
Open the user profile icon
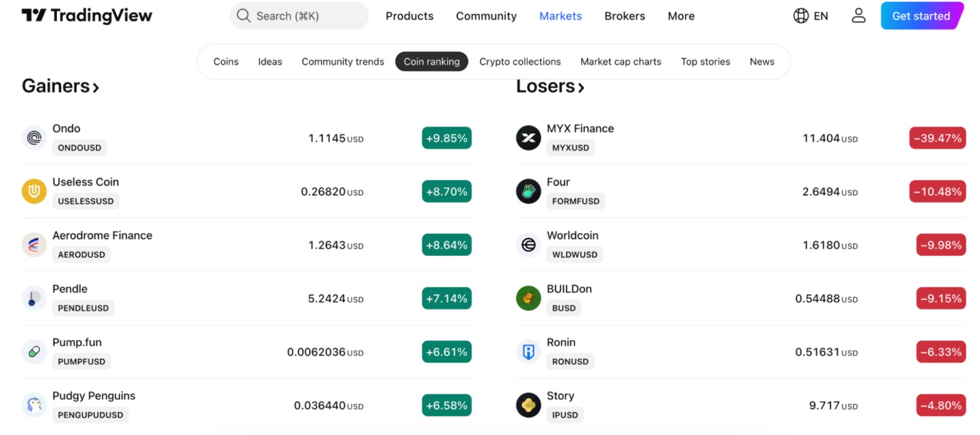coord(858,16)
